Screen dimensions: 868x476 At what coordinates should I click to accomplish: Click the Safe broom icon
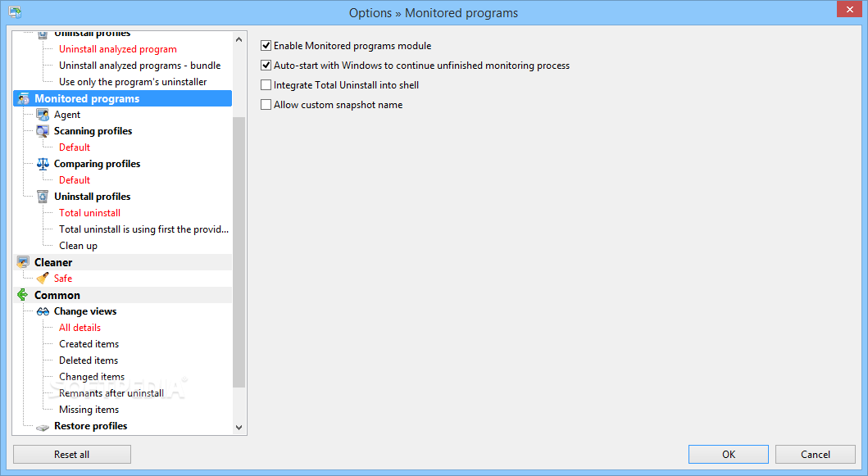coord(43,279)
